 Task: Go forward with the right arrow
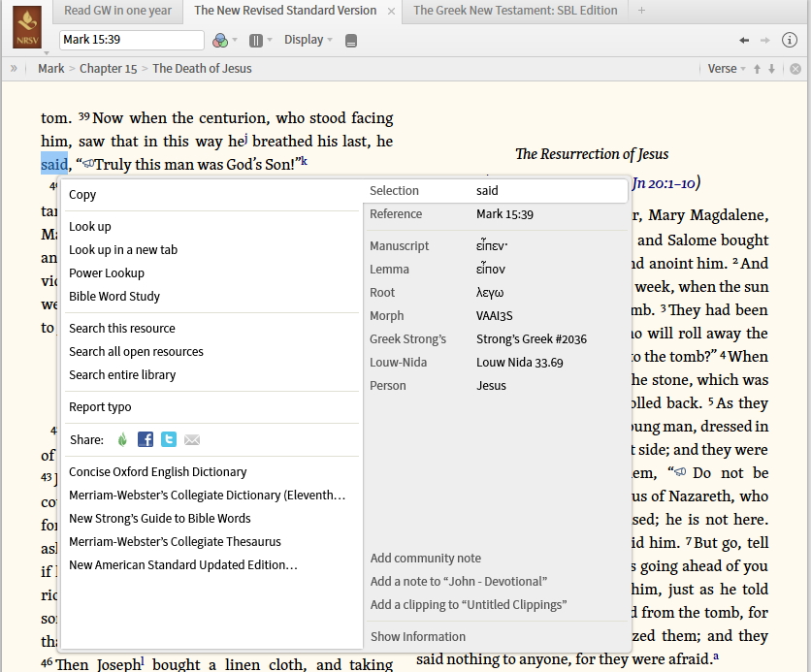tap(765, 41)
